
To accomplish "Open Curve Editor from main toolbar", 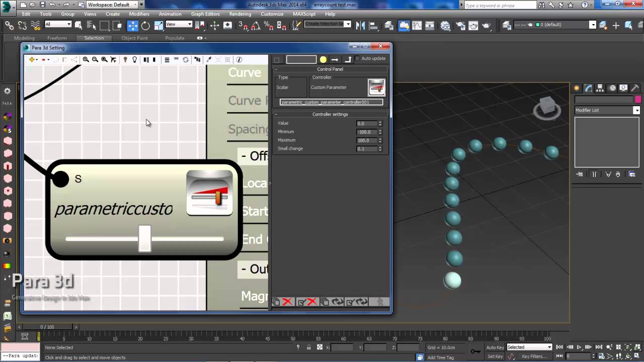I will point(417,25).
